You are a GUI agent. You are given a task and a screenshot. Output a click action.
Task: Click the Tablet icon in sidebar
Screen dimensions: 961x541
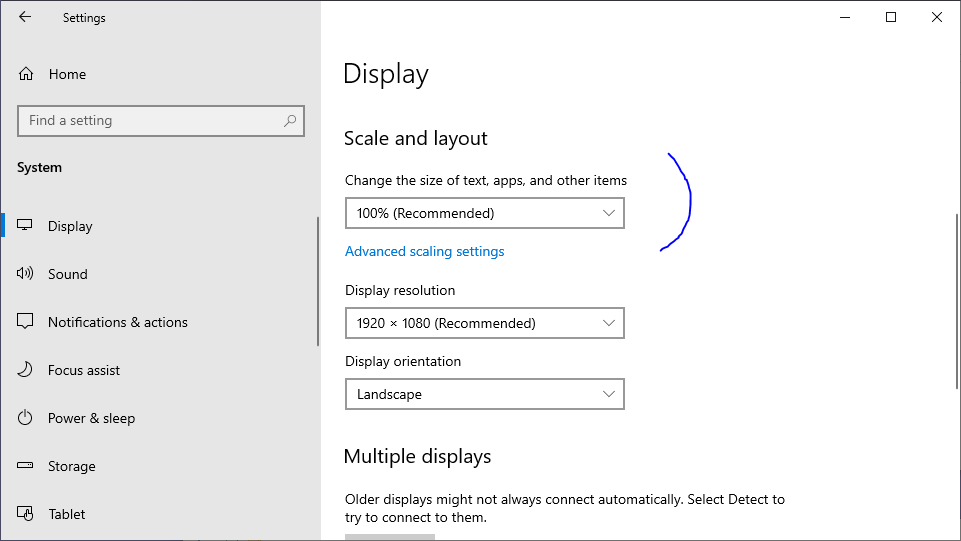coord(26,514)
